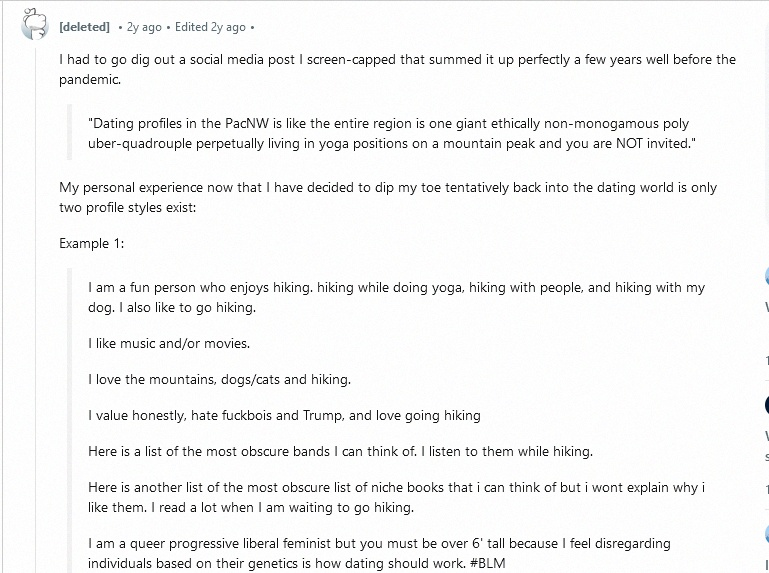Click the "Example 1:" text

[x=91, y=243]
